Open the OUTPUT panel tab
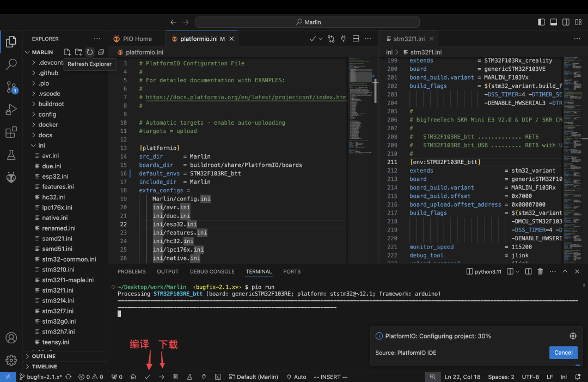This screenshot has width=588, height=382. tap(168, 271)
